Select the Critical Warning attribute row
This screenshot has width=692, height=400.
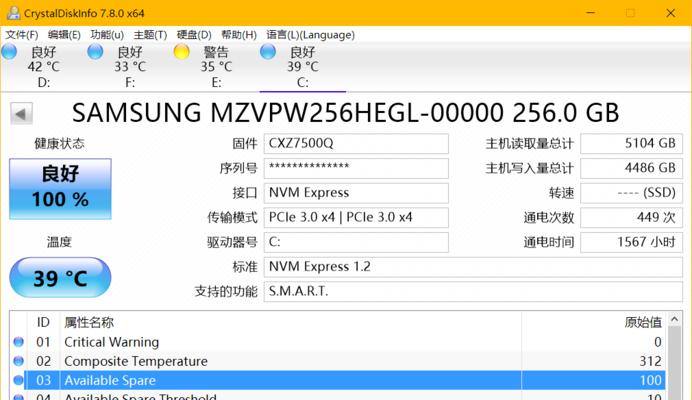(338, 342)
